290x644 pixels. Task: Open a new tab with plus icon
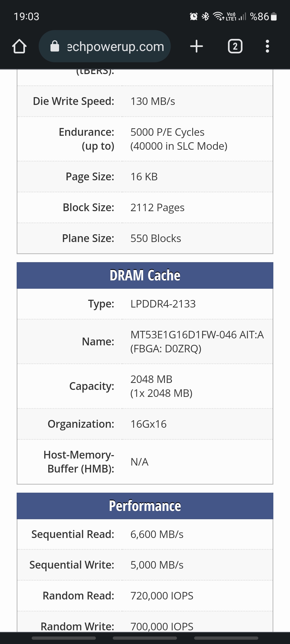197,46
